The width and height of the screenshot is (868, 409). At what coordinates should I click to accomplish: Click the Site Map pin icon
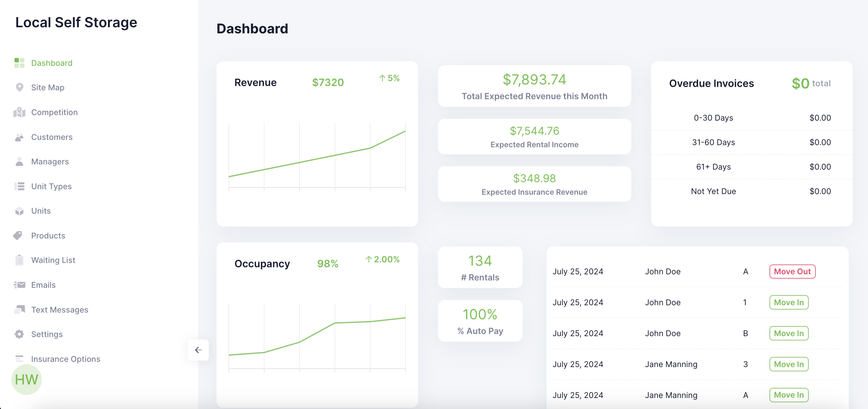click(19, 88)
